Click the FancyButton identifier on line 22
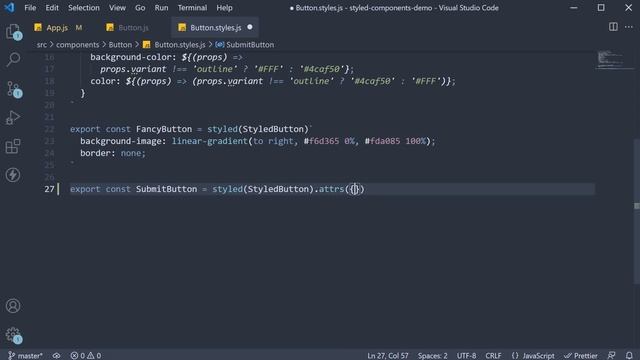Viewport: 640px width, 360px height. click(164, 129)
